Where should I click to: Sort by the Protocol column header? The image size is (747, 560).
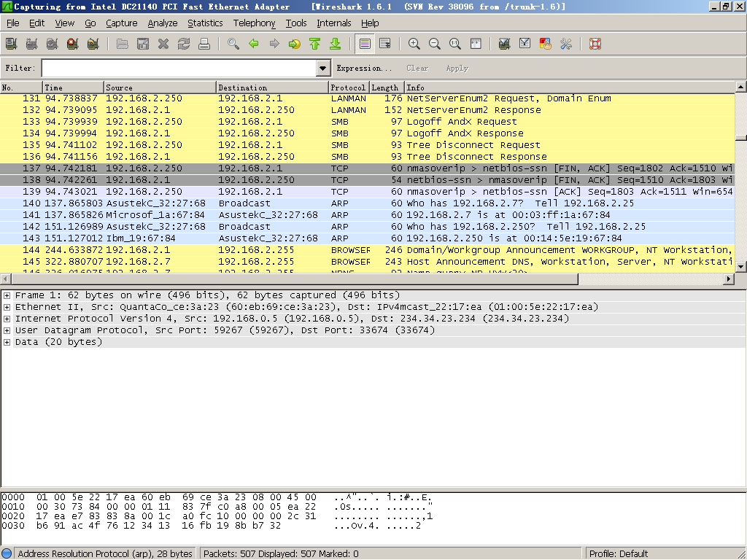coord(349,87)
